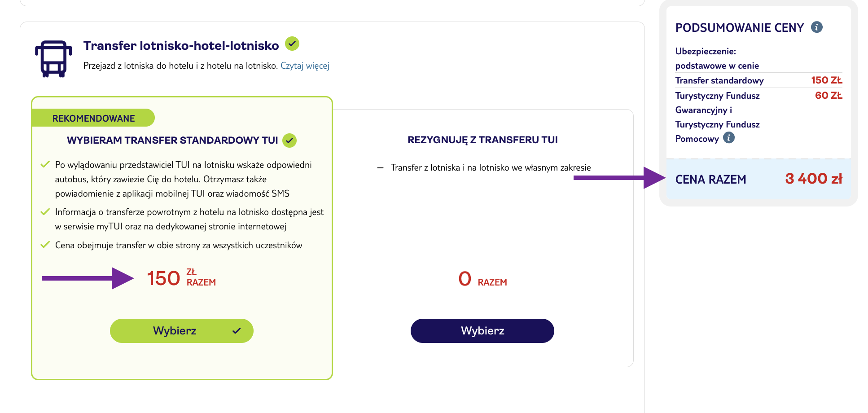Expand the CENA RAZEM breakdown

[711, 179]
